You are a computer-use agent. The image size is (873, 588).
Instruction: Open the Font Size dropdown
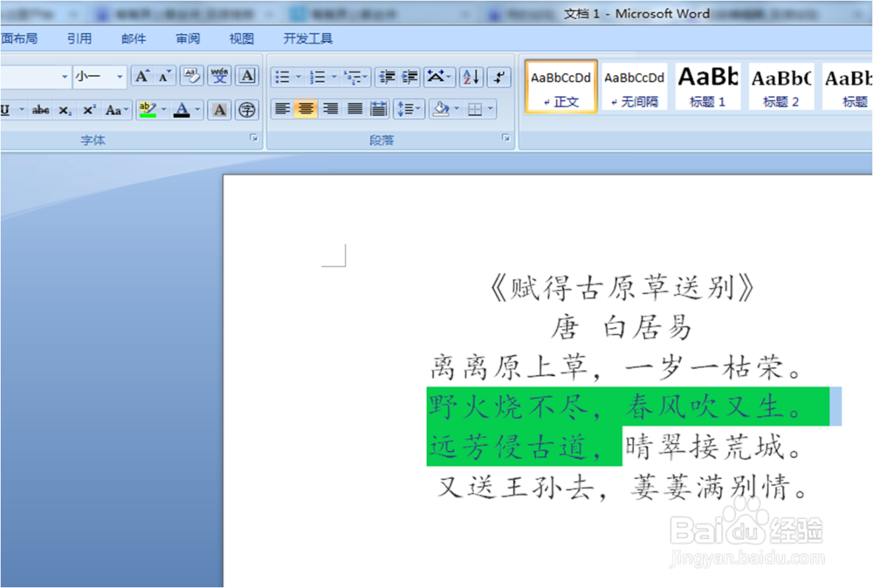120,77
